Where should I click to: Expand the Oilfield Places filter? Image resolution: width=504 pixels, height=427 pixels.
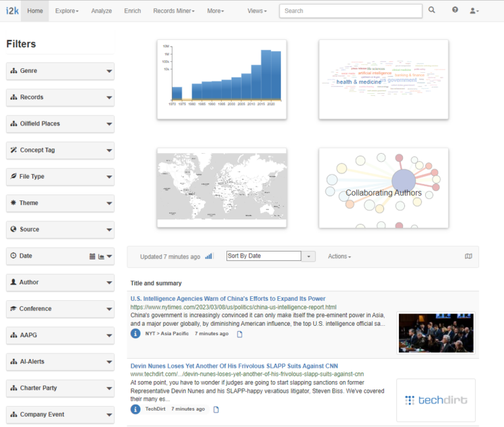(60, 124)
